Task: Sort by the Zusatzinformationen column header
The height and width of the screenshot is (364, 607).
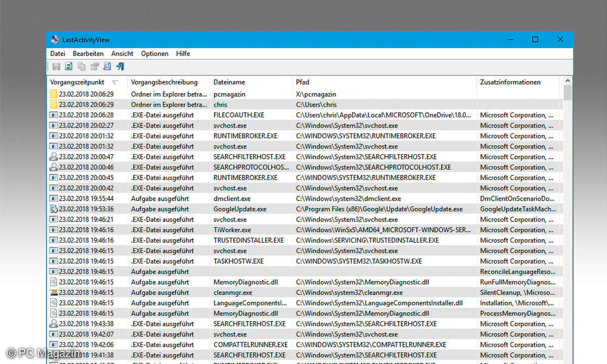Action: 518,82
